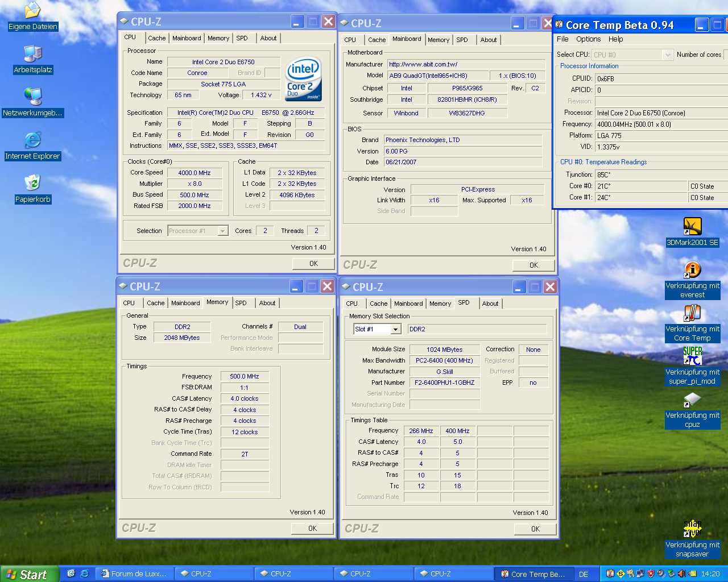The width and height of the screenshot is (728, 582).
Task: Click OK in the CPU-Z Memory window
Action: (x=312, y=528)
